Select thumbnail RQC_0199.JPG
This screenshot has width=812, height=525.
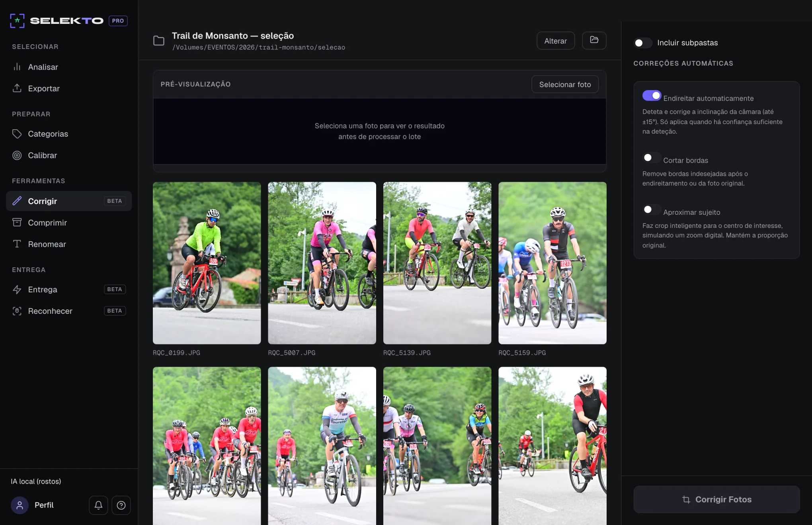[207, 263]
